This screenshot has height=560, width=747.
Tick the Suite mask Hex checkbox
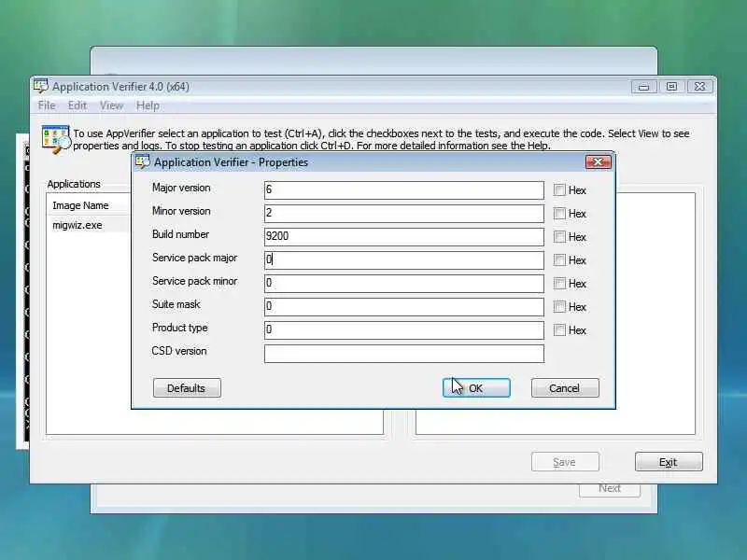pyautogui.click(x=559, y=307)
